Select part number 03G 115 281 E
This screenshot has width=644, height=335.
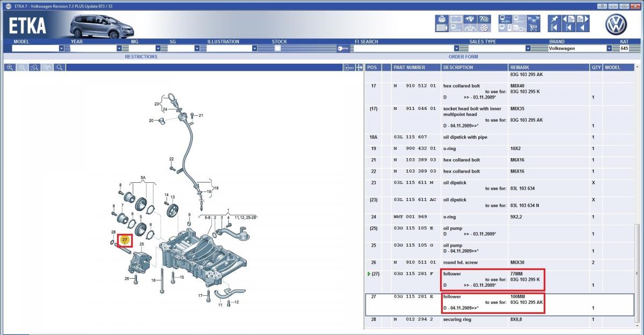coord(413,296)
